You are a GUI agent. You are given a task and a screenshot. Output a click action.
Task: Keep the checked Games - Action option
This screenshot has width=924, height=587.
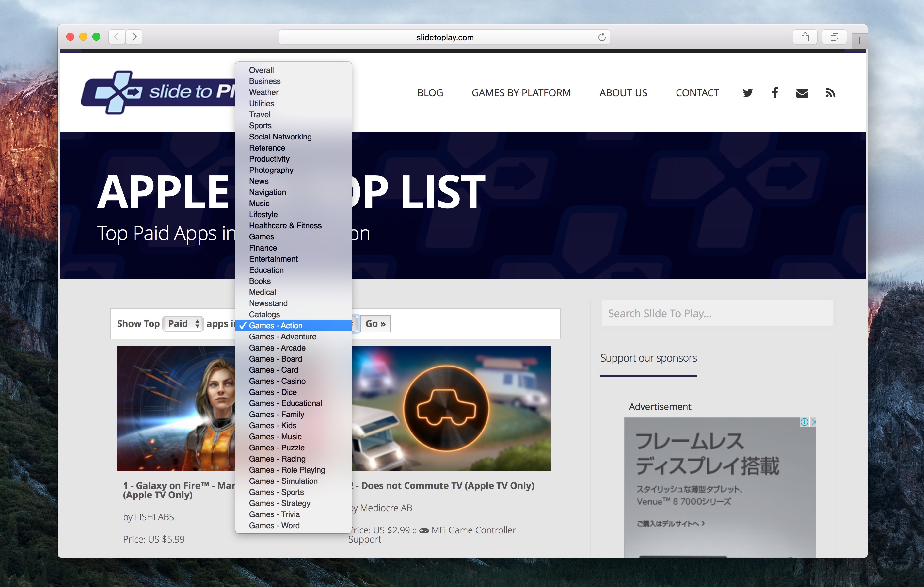(294, 326)
